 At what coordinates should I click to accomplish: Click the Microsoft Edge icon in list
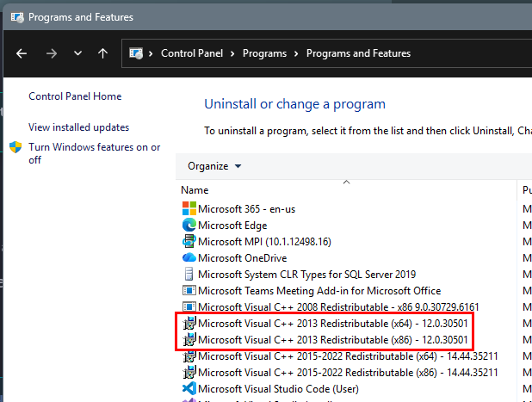(189, 225)
